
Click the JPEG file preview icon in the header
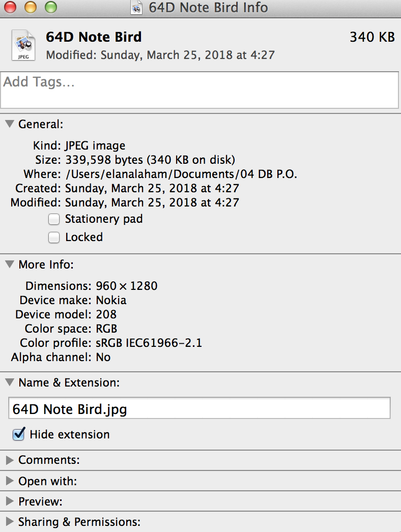[23, 45]
